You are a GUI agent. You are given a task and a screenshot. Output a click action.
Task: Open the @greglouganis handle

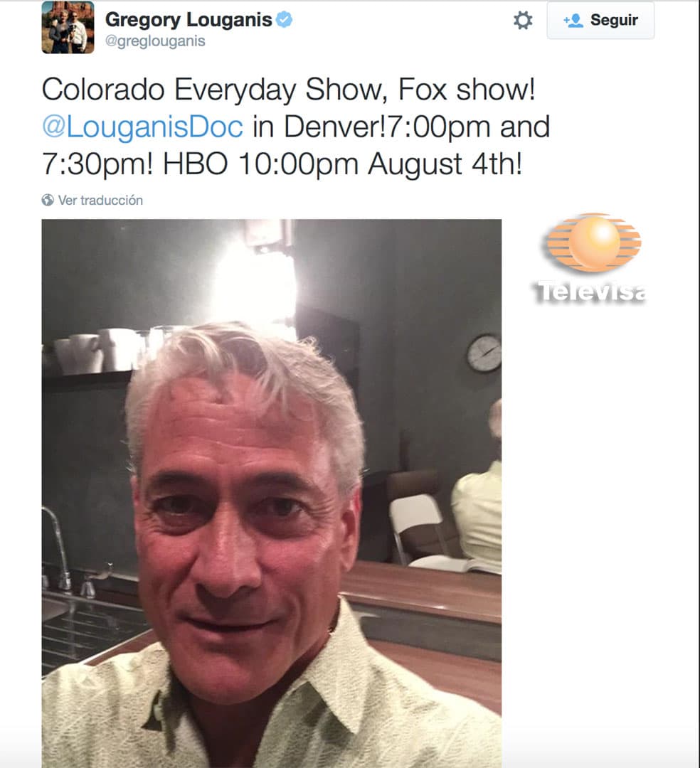155,41
